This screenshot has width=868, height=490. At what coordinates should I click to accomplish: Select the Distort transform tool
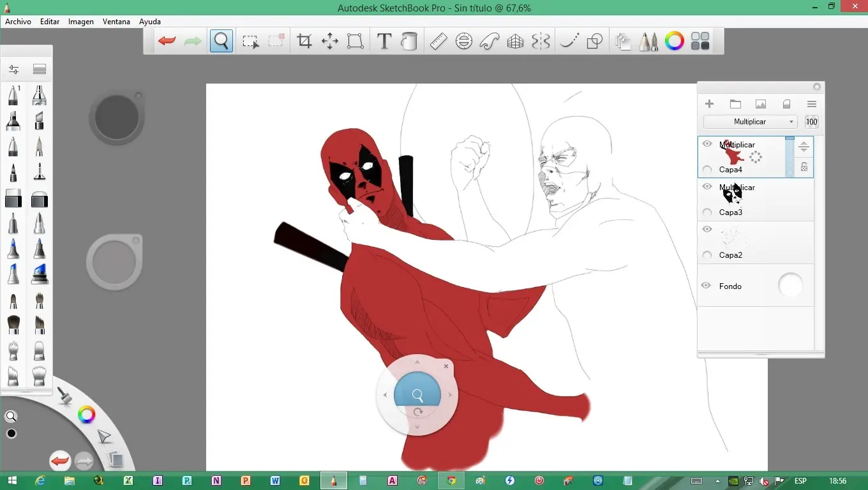[355, 41]
